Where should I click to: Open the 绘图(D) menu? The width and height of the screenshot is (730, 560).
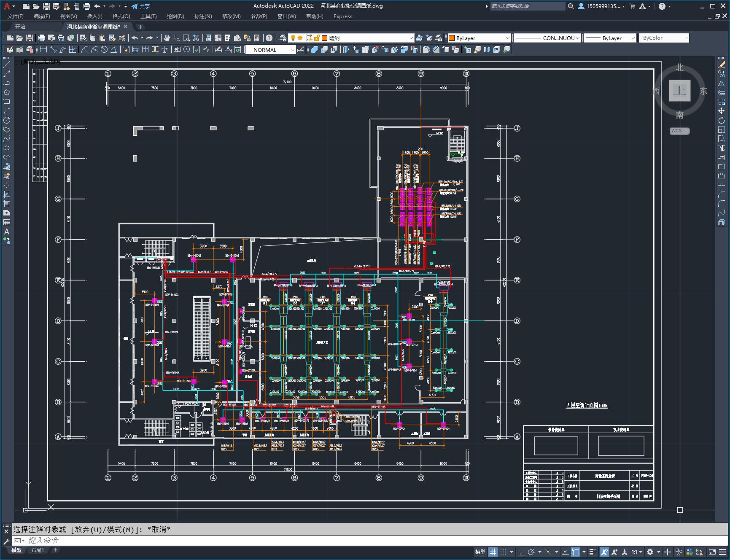tap(175, 16)
